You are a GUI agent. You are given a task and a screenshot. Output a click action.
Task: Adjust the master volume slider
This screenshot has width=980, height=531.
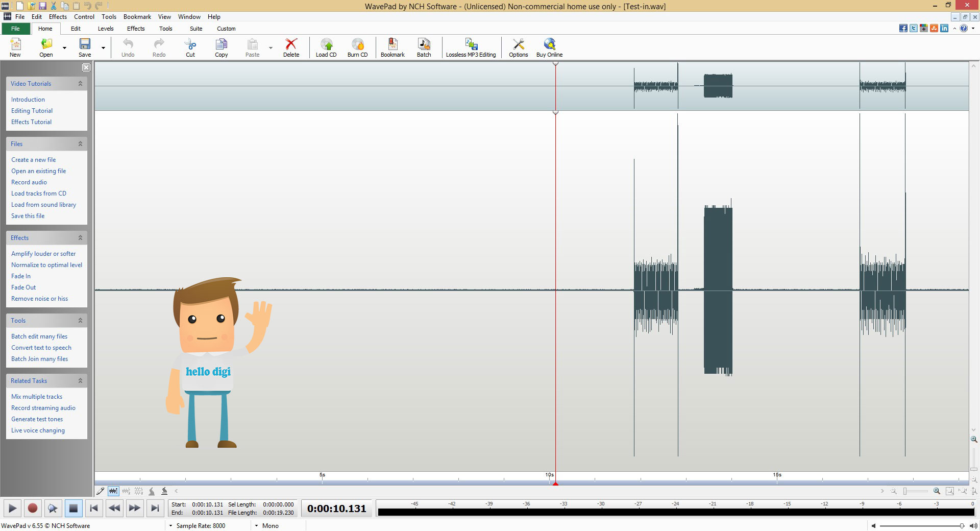tap(921, 525)
